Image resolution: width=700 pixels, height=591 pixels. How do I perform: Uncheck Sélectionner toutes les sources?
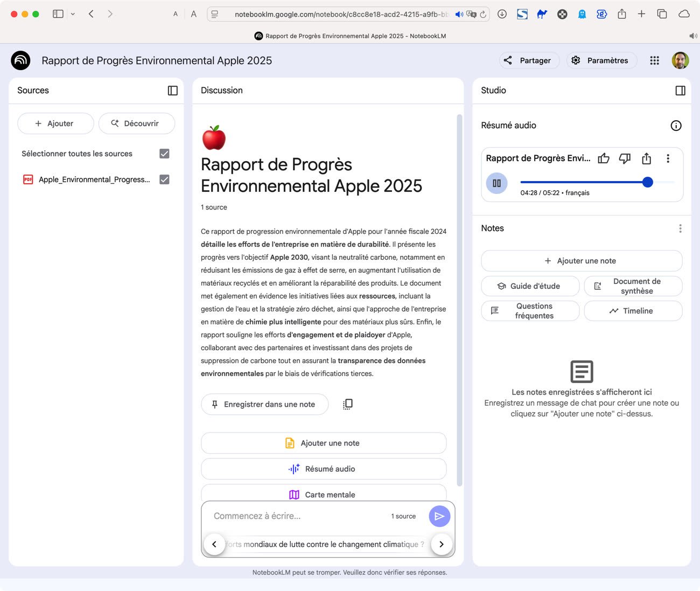[164, 154]
